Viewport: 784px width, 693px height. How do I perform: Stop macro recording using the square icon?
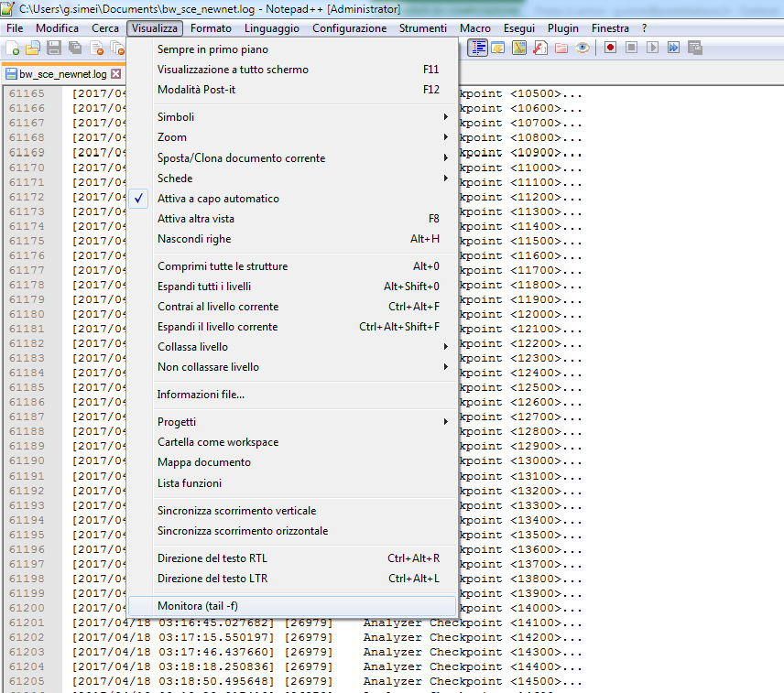coord(633,47)
